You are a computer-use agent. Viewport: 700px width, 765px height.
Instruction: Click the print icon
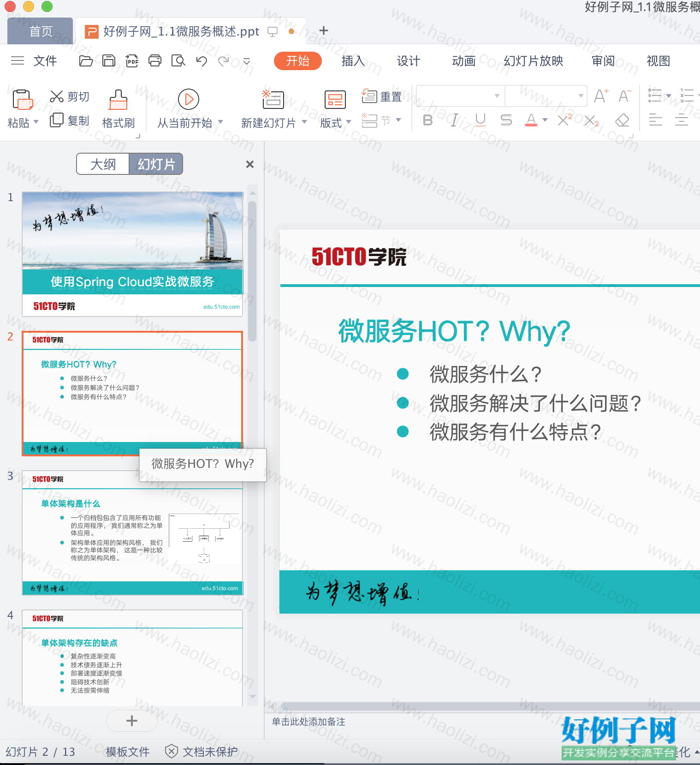(155, 61)
